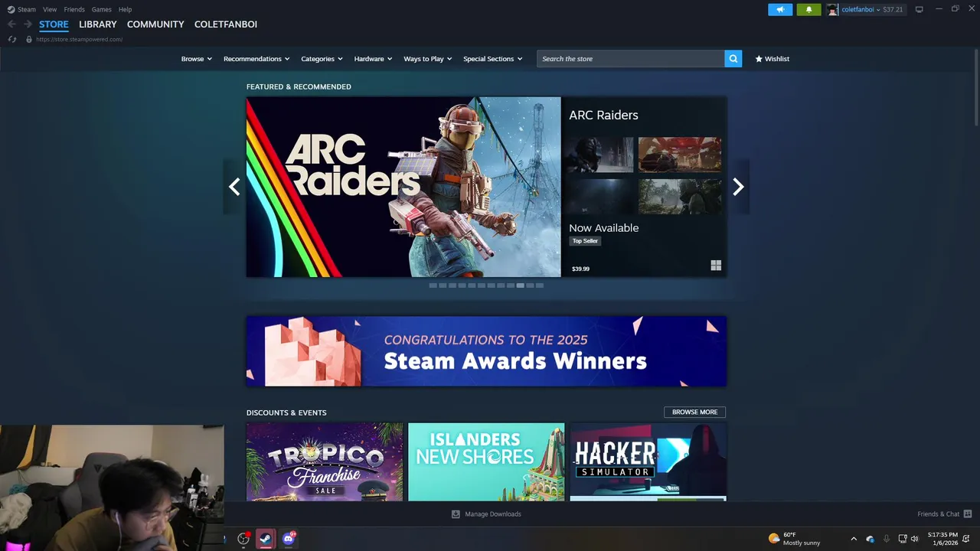
Task: Click the Wishlist link
Action: (776, 59)
